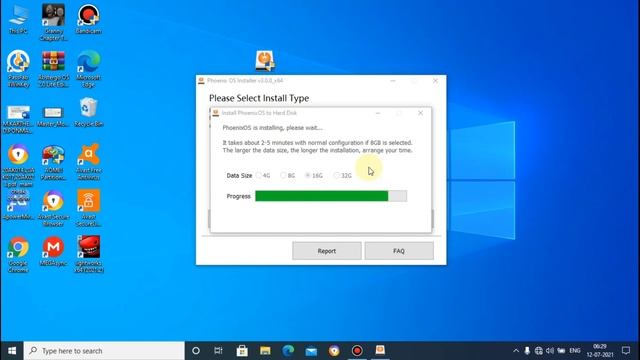The height and width of the screenshot is (360, 640).
Task: Open the clock and date flyout
Action: tap(600, 351)
